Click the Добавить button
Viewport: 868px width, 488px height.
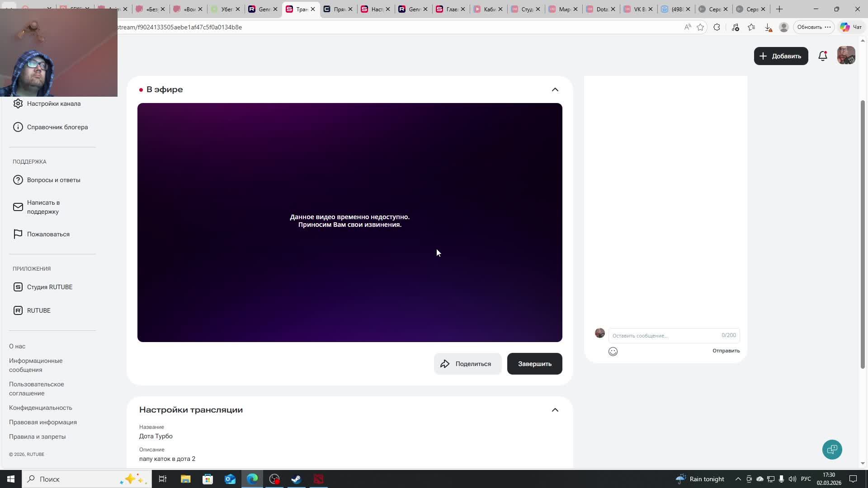tap(781, 56)
